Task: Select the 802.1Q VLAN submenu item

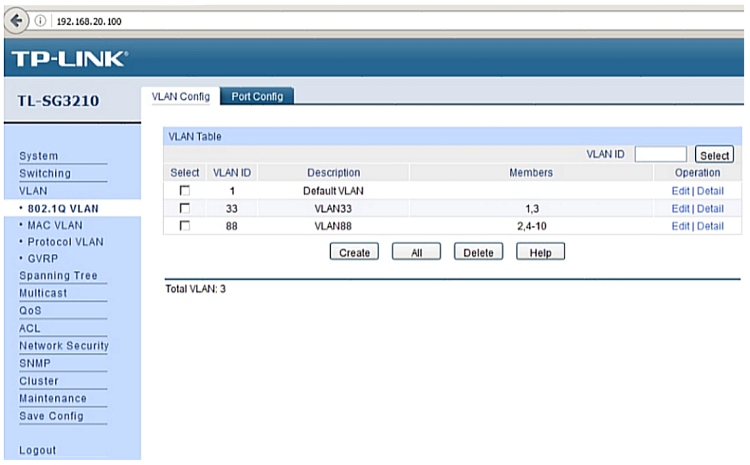Action: [63, 209]
